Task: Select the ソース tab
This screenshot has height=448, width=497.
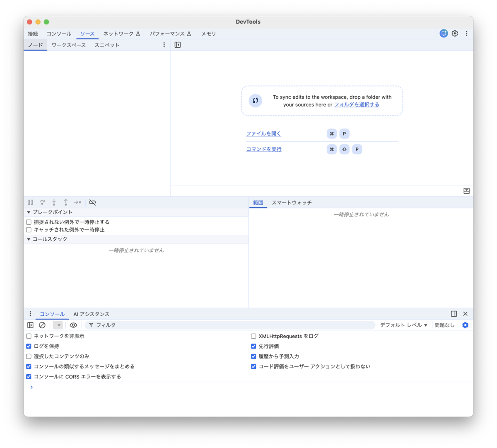Action: [x=87, y=34]
